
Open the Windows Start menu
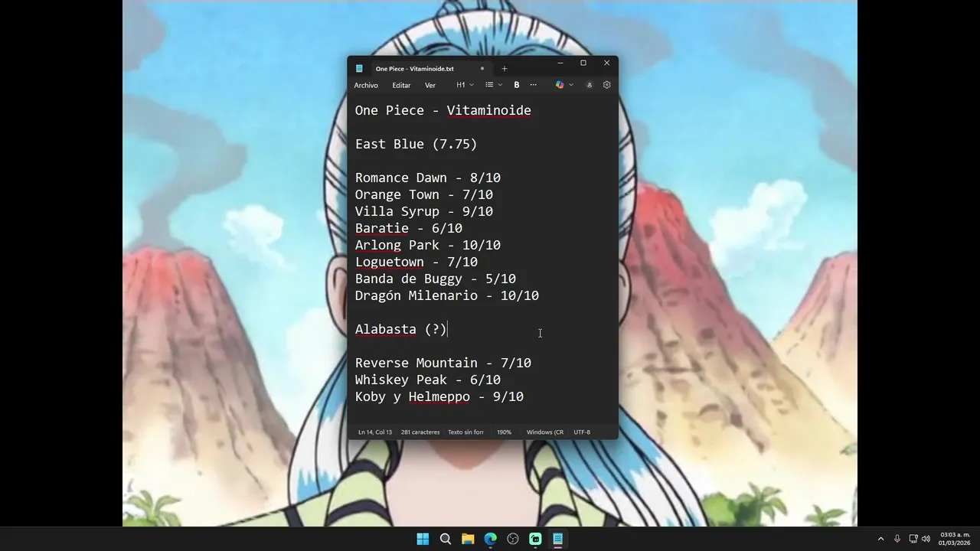click(423, 539)
